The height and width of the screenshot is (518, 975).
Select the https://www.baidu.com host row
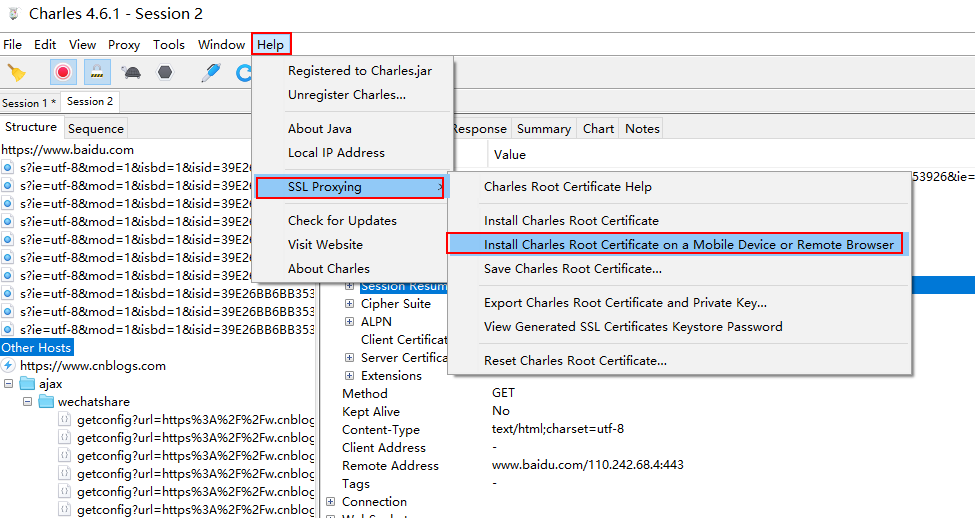coord(67,150)
